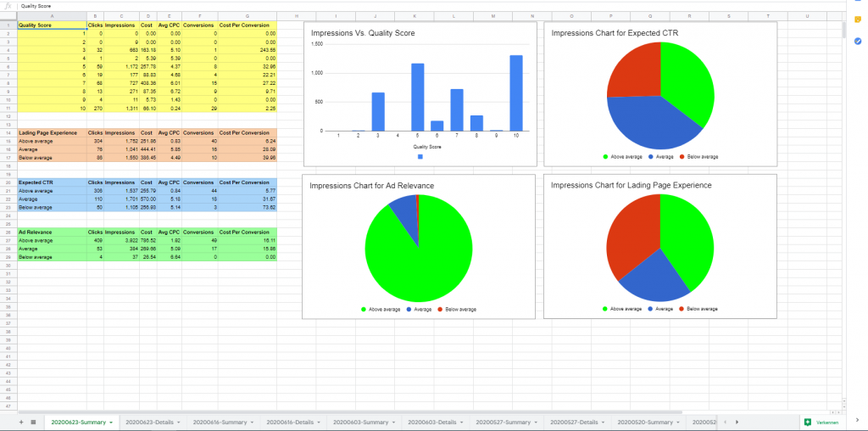Switch to the 20200603-Summary sheet tab

(x=359, y=422)
